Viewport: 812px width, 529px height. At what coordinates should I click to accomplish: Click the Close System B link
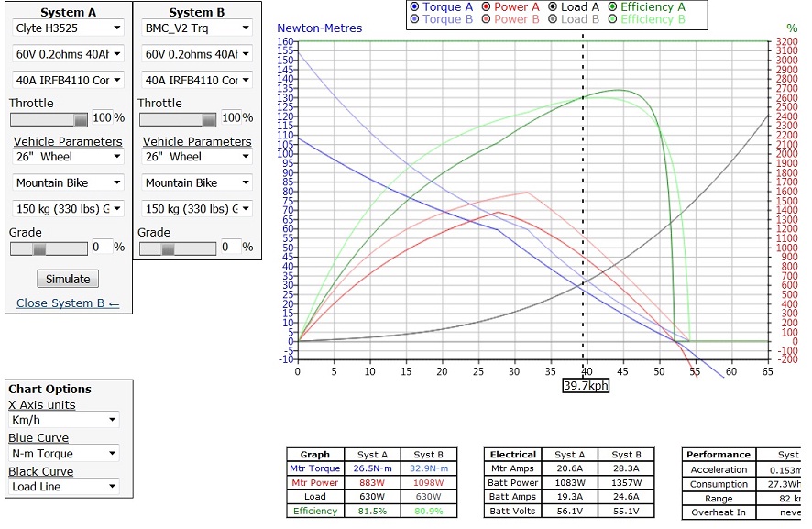click(x=68, y=303)
